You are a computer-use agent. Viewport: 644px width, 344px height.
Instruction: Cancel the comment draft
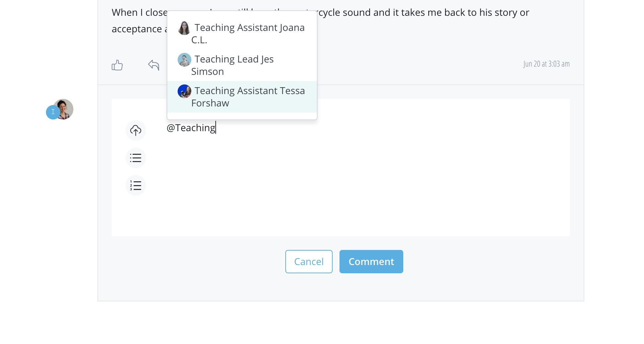309,262
